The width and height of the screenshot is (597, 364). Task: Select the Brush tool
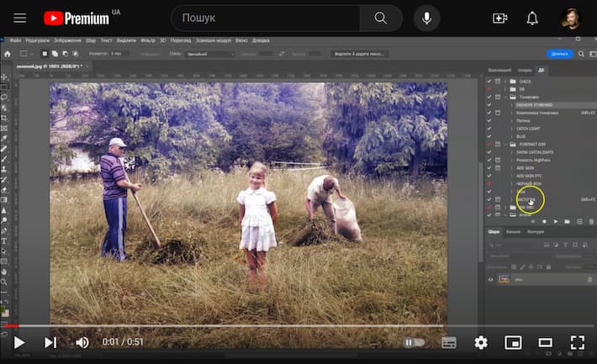tap(4, 159)
